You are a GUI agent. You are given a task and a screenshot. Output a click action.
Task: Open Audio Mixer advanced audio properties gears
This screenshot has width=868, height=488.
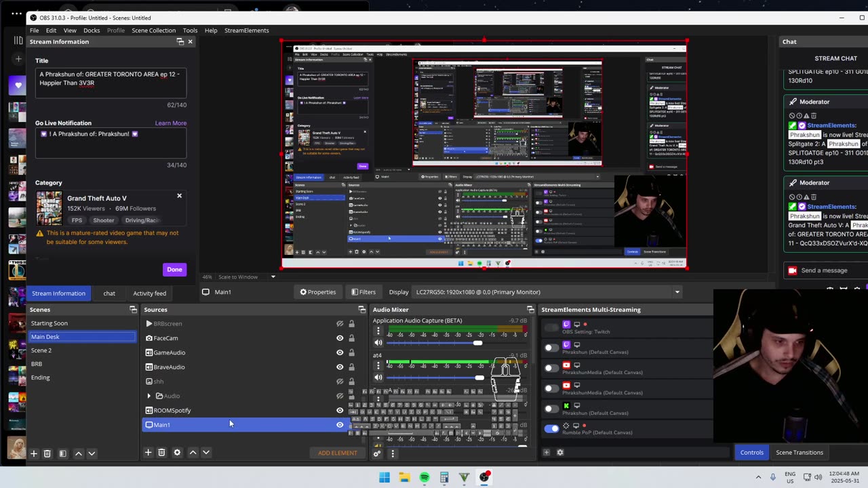tap(377, 453)
